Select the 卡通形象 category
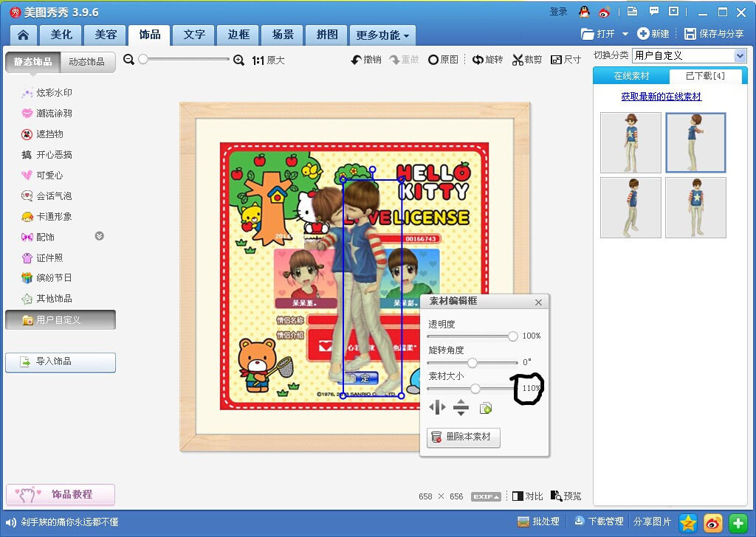Viewport: 756px width, 537px height. pos(47,217)
